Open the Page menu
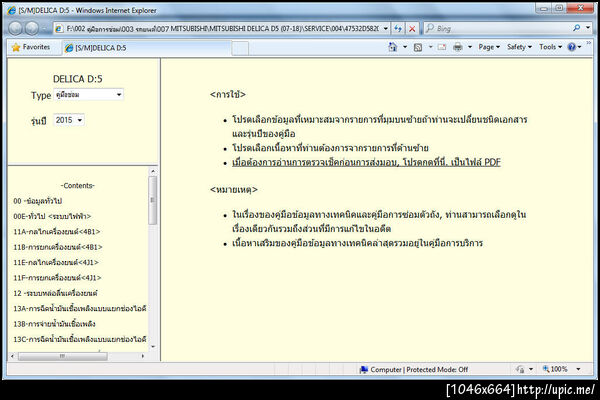The width and height of the screenshot is (600, 400). (x=489, y=47)
